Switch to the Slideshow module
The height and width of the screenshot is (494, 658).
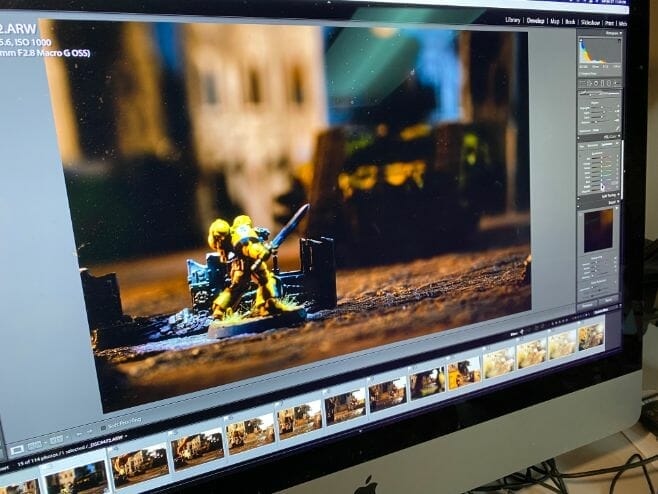[590, 22]
